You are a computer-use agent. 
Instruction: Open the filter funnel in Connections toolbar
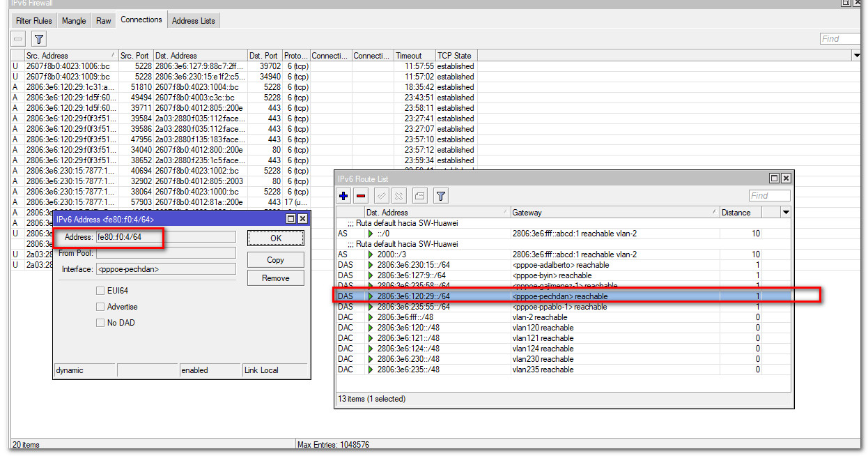39,39
